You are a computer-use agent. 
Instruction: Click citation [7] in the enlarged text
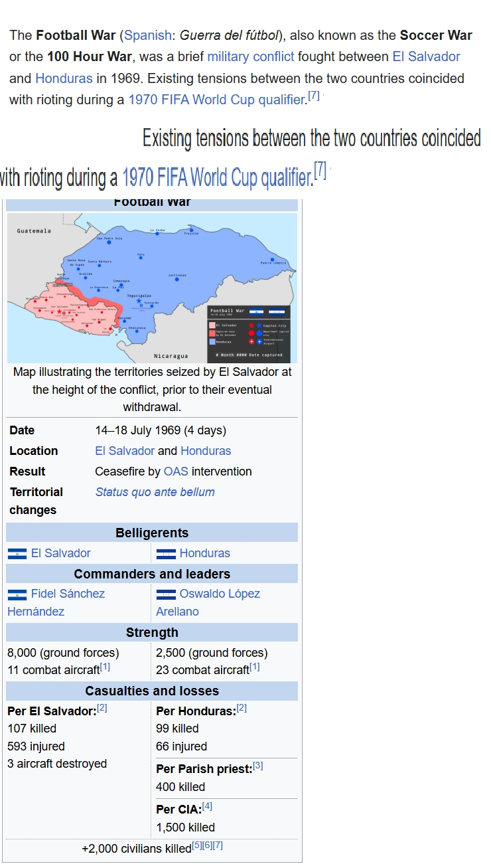320,171
